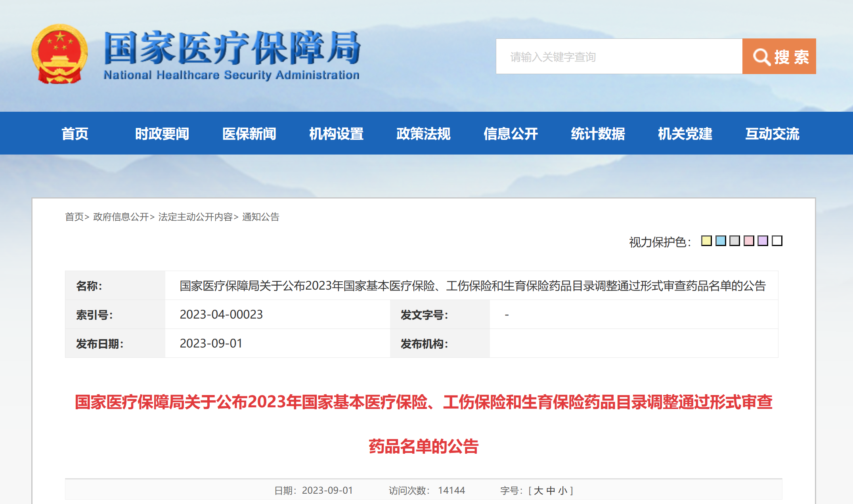
Task: Click the 发文字号 label cell
Action: click(x=440, y=314)
